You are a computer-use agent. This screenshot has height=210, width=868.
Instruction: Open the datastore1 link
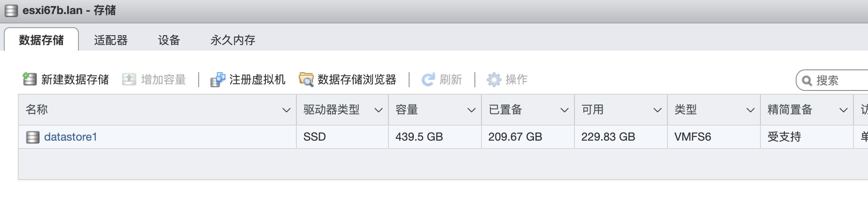(x=70, y=137)
